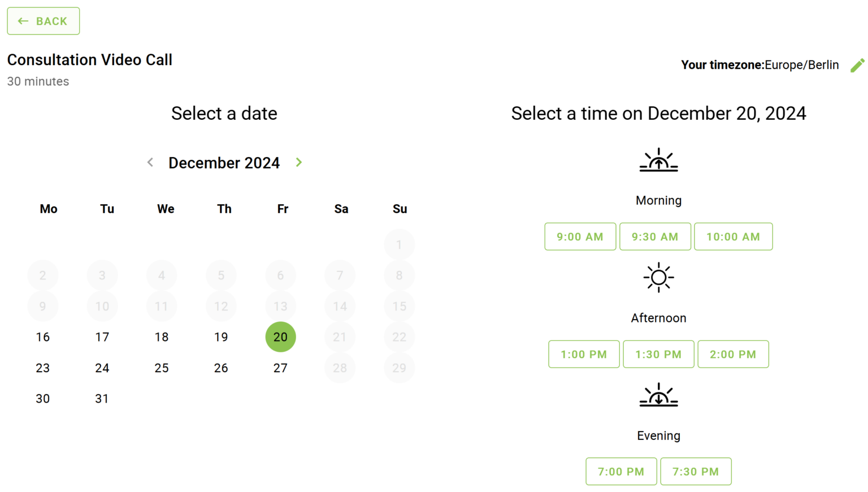
Task: Click the BACK button
Action: pos(43,21)
